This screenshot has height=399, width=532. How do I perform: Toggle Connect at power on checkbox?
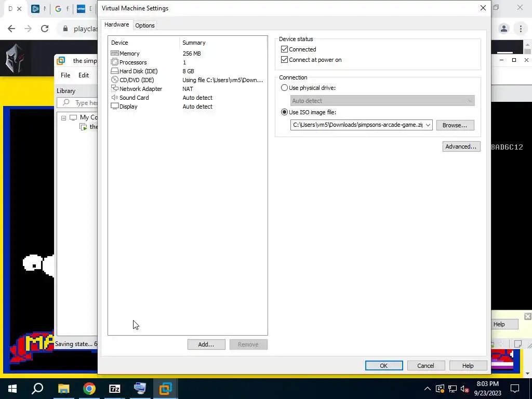284,60
